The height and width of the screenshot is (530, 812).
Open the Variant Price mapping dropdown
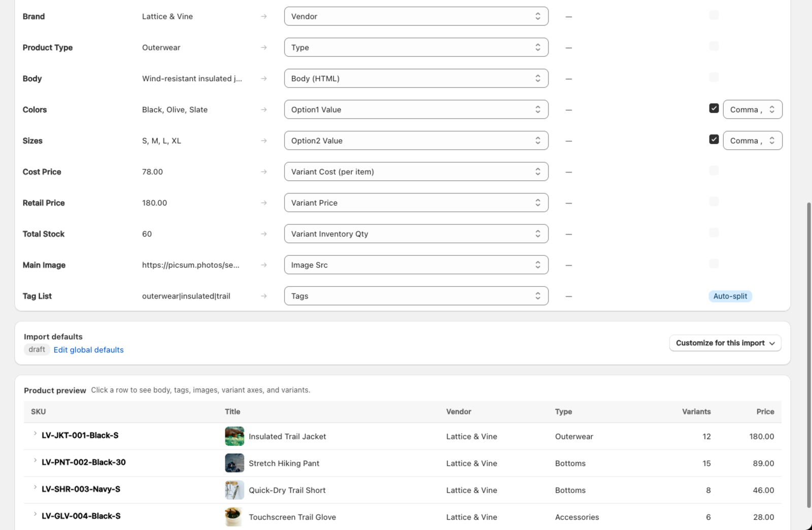tap(416, 203)
